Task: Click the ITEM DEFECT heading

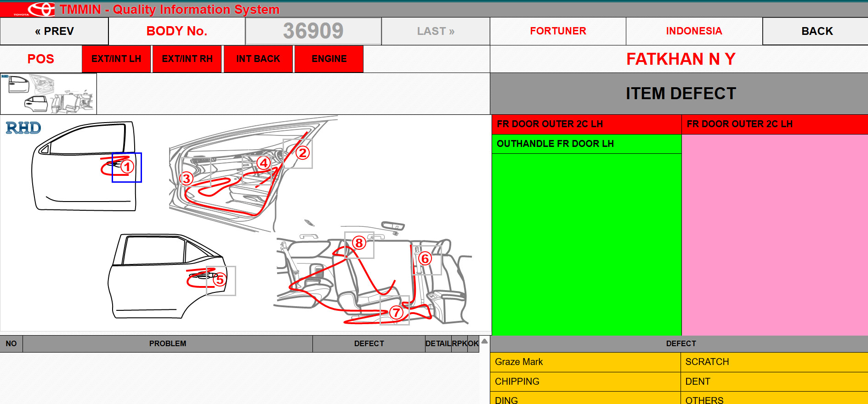Action: coord(681,94)
